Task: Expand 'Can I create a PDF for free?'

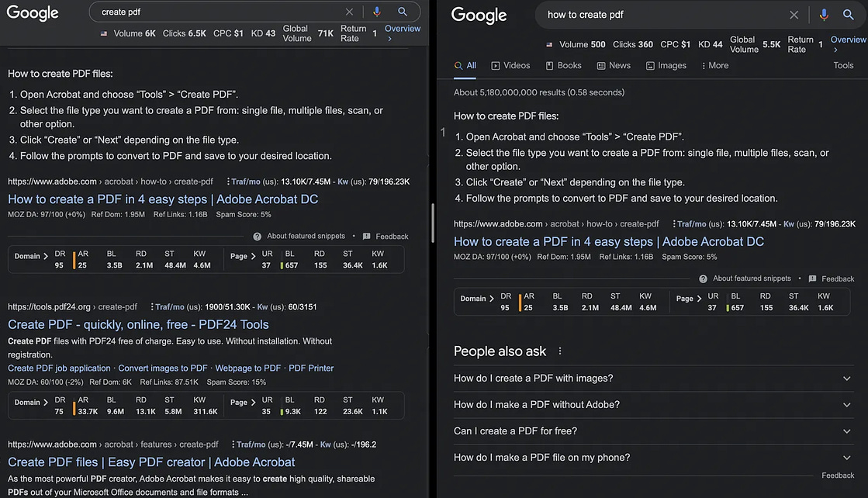Action: (652, 431)
